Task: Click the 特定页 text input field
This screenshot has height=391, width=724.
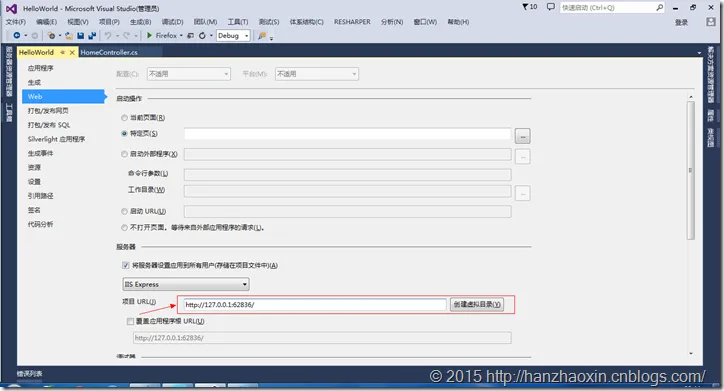Action: tap(347, 134)
